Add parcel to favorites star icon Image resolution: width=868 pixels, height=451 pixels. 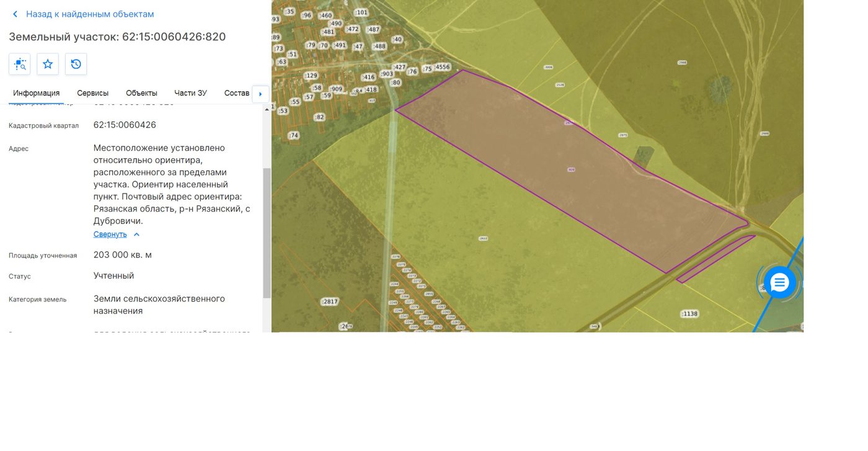pyautogui.click(x=48, y=64)
